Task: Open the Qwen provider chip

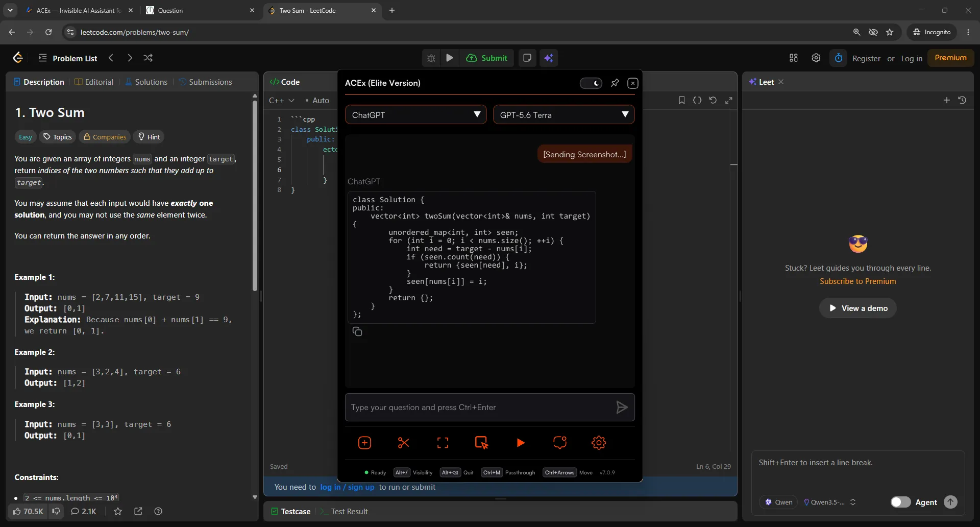Action: pyautogui.click(x=778, y=502)
